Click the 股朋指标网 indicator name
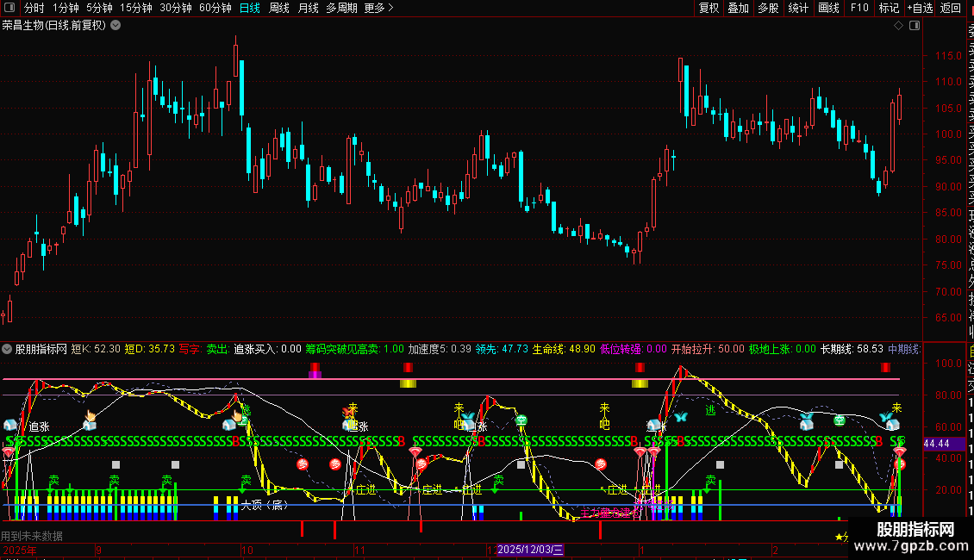Screen dimensions: 974x560 [x=41, y=349]
